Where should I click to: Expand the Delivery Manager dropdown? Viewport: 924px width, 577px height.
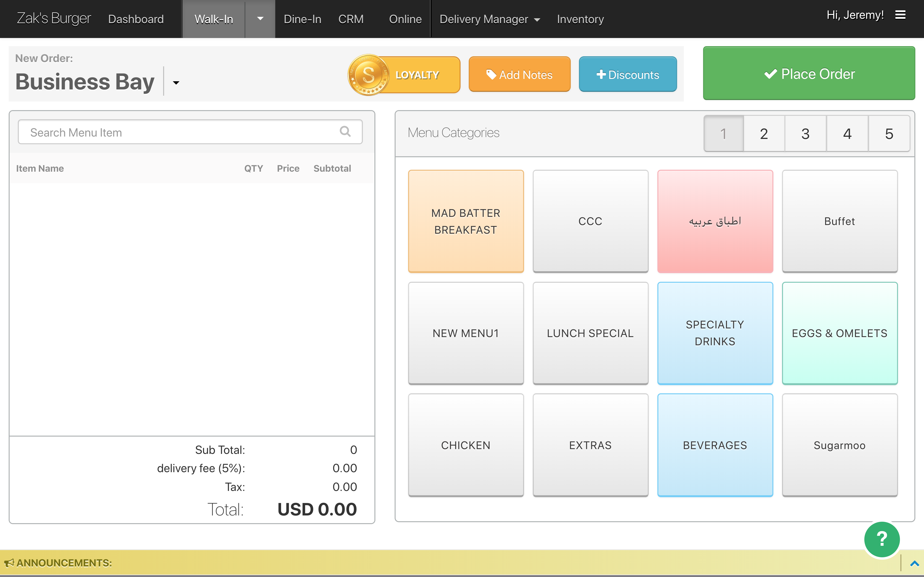[x=538, y=19]
